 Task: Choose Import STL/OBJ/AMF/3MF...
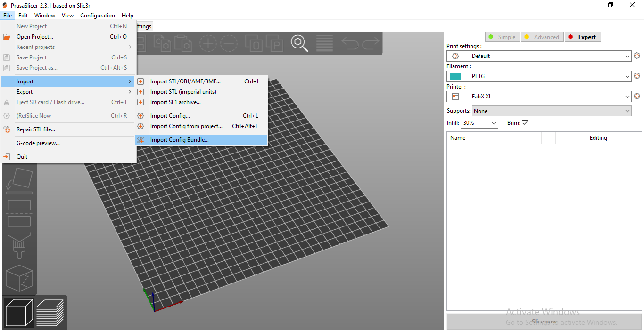201,81
